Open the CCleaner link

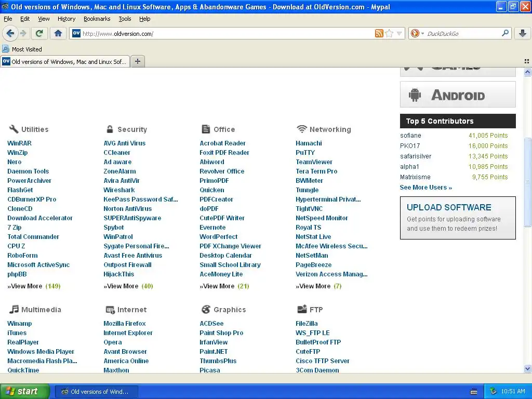click(x=117, y=153)
